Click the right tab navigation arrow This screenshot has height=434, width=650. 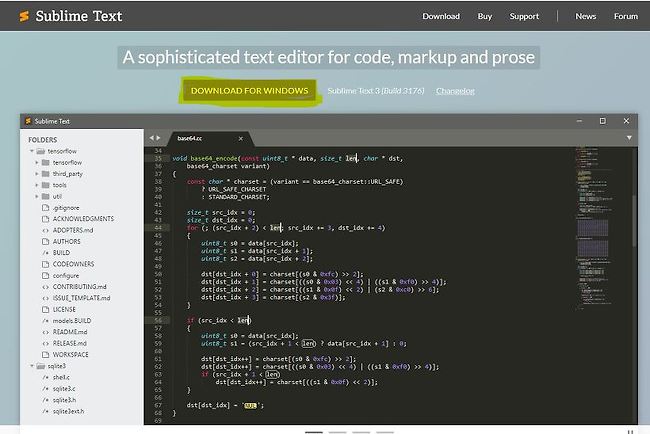(x=159, y=138)
